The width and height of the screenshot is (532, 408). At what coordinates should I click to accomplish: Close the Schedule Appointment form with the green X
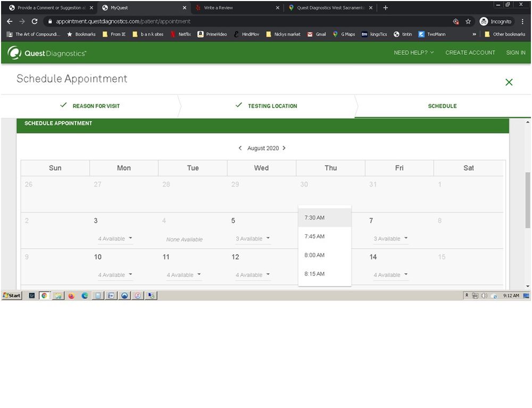(x=509, y=82)
